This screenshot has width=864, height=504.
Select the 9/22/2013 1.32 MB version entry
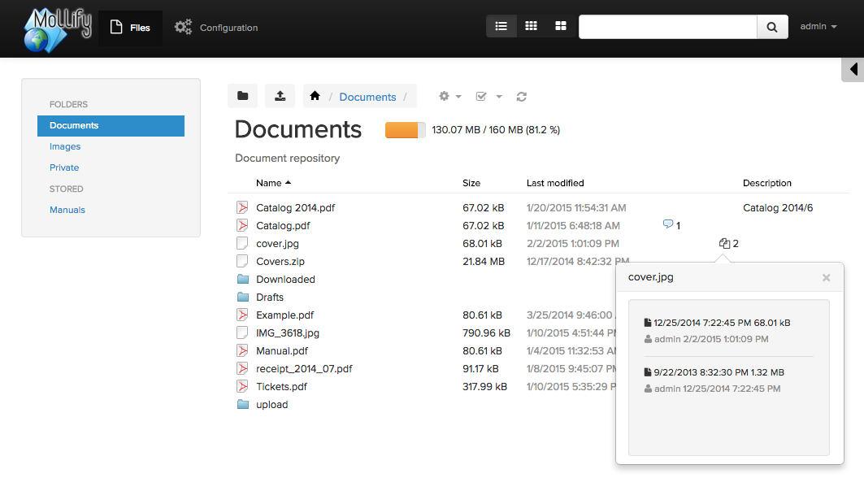pyautogui.click(x=714, y=372)
